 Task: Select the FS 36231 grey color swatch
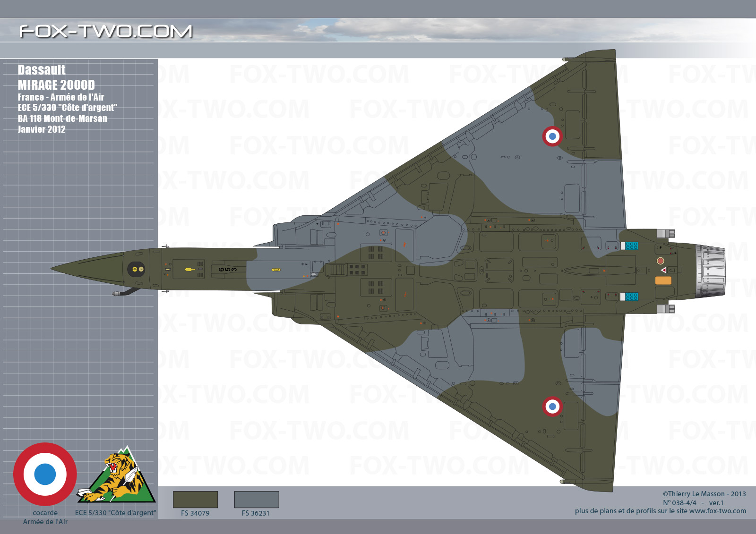click(257, 500)
